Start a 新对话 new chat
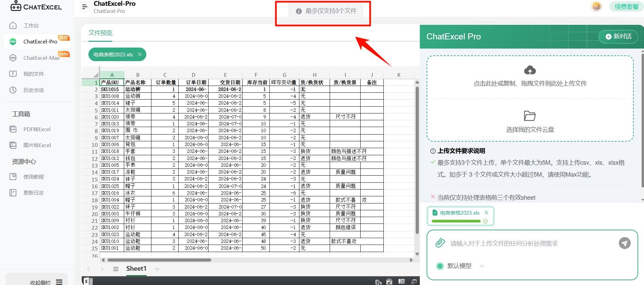The height and width of the screenshot is (285, 644). pyautogui.click(x=618, y=36)
